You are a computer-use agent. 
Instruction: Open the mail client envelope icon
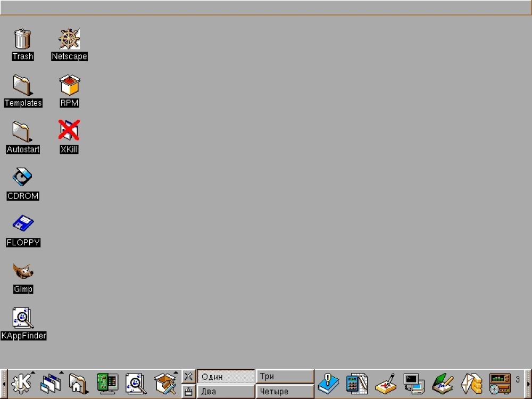(x=471, y=384)
